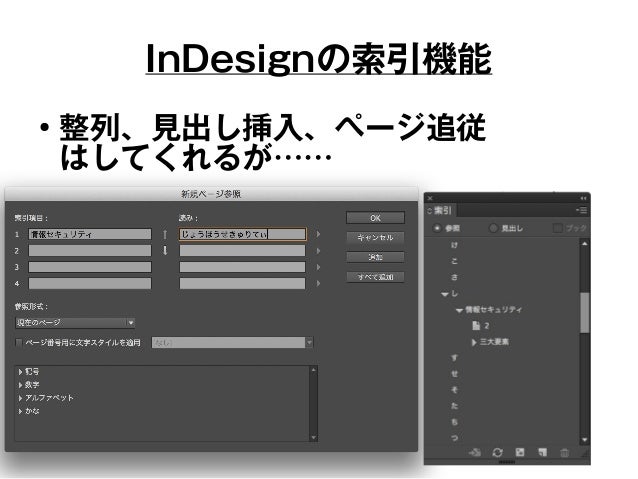This screenshot has height=479, width=638.
Task: Click trash delete icon in index panel
Action: click(564, 453)
